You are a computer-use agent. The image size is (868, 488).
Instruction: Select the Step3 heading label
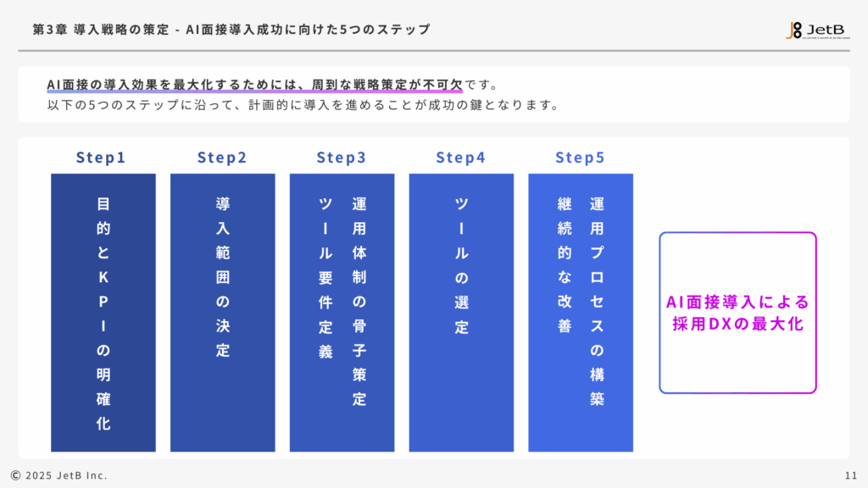point(342,158)
